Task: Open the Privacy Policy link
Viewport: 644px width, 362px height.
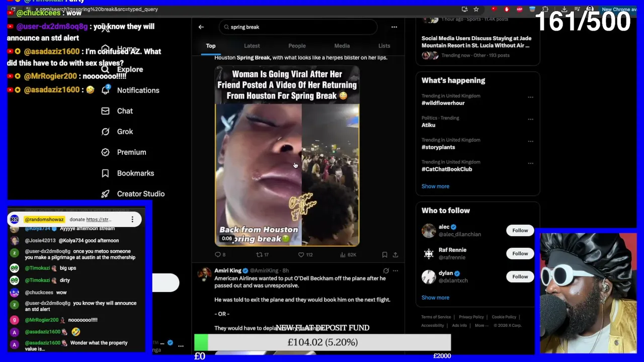Action: pos(471,317)
